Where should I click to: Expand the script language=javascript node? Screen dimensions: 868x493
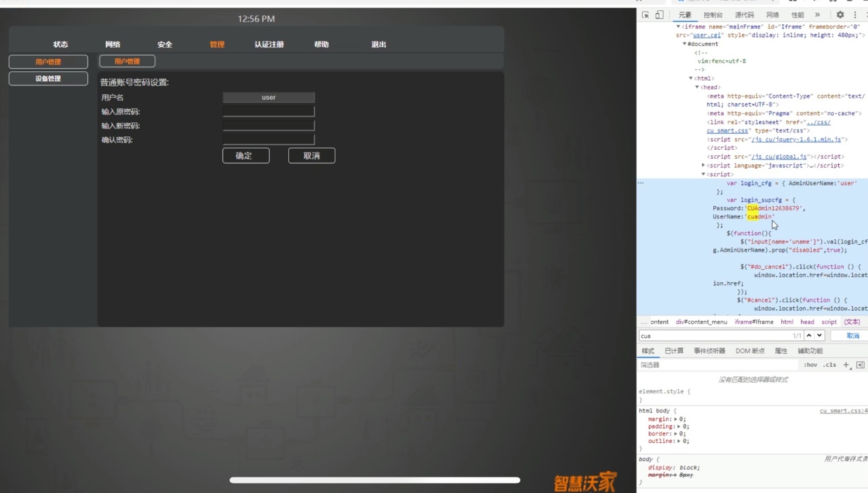coord(703,165)
